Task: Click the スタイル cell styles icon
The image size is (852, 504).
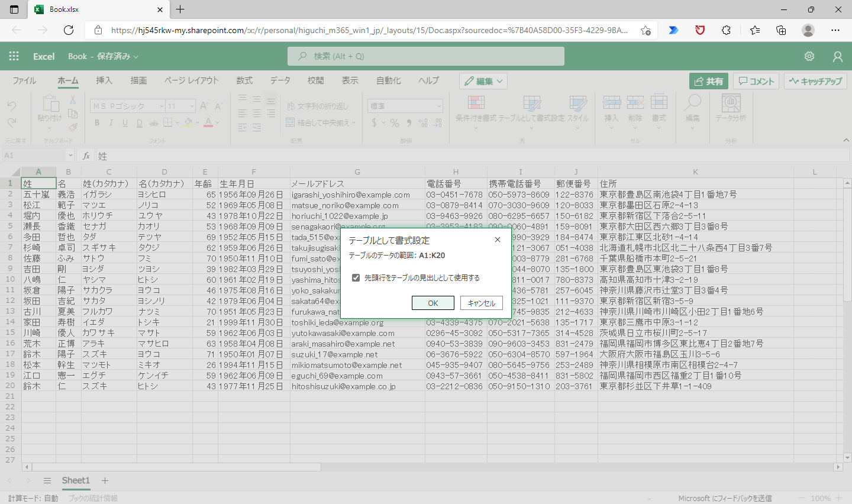Action: coord(578,103)
